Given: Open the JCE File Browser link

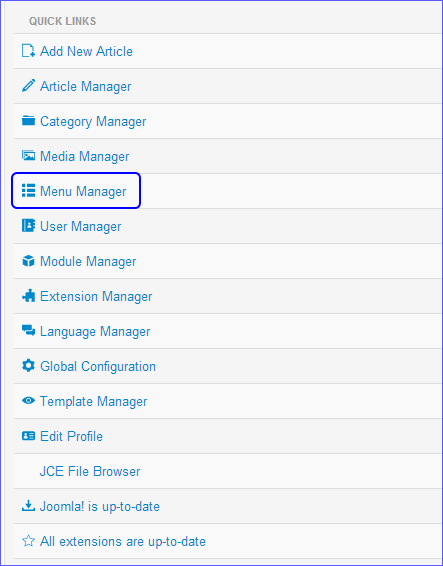Looking at the screenshot, I should coord(90,471).
